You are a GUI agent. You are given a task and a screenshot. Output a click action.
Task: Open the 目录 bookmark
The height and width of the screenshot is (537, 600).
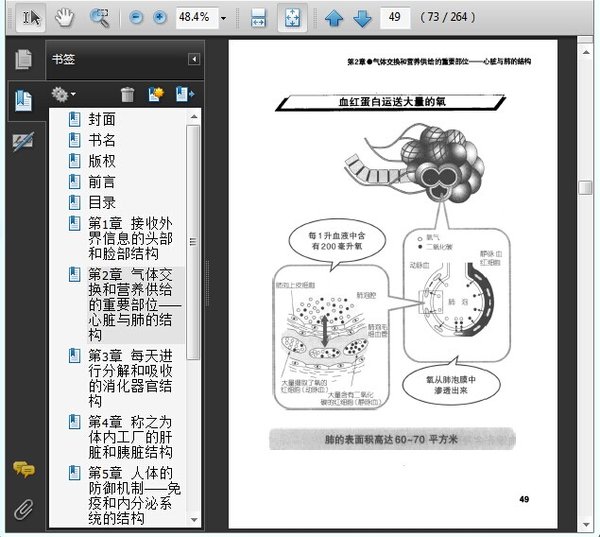point(102,202)
